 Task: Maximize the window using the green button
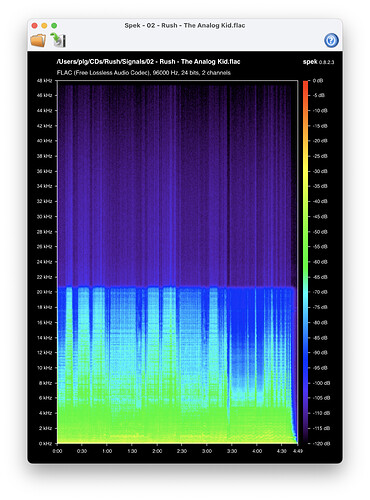tap(54, 25)
